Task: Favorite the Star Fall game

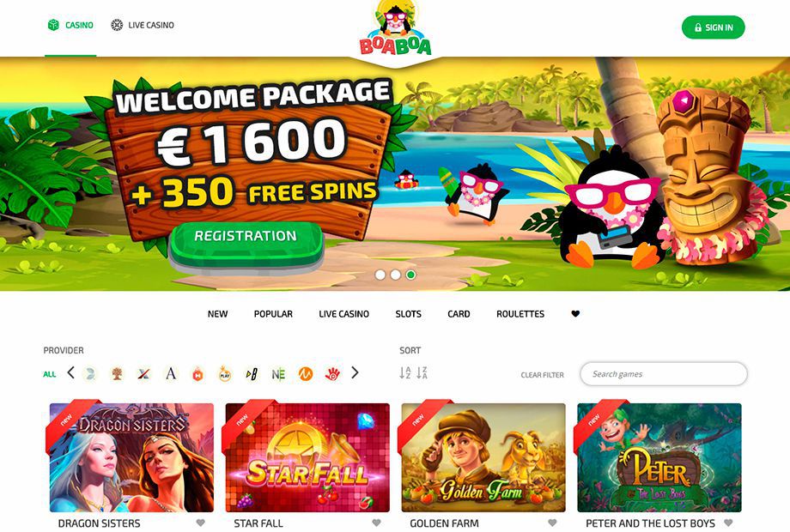Action: pos(376,523)
